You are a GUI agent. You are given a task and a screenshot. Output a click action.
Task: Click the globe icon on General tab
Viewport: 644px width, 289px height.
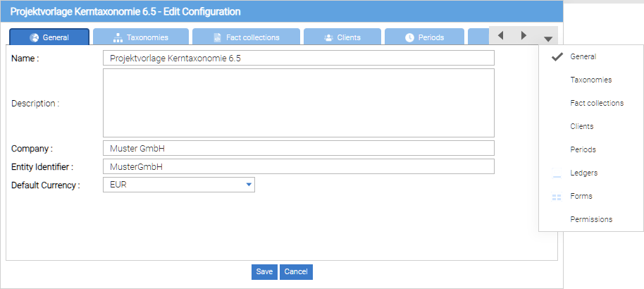click(x=34, y=38)
